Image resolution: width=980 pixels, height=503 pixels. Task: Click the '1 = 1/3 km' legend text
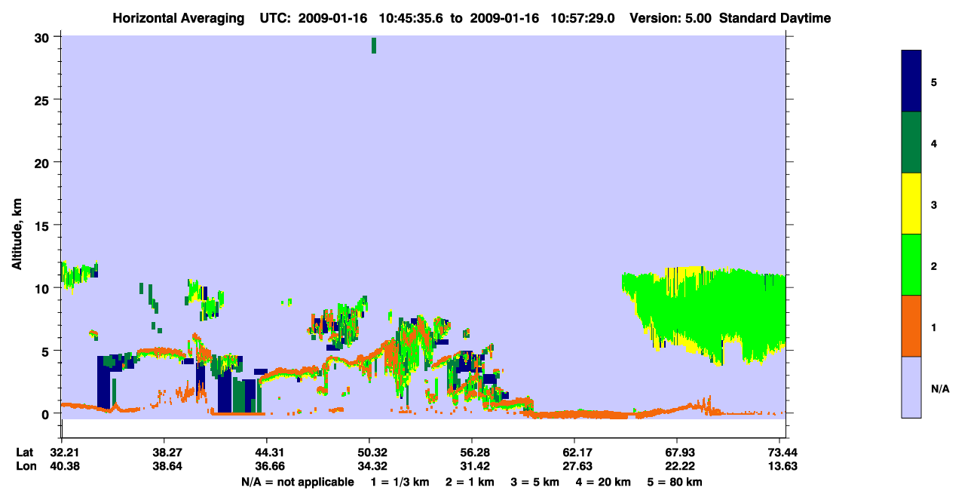tap(400, 482)
